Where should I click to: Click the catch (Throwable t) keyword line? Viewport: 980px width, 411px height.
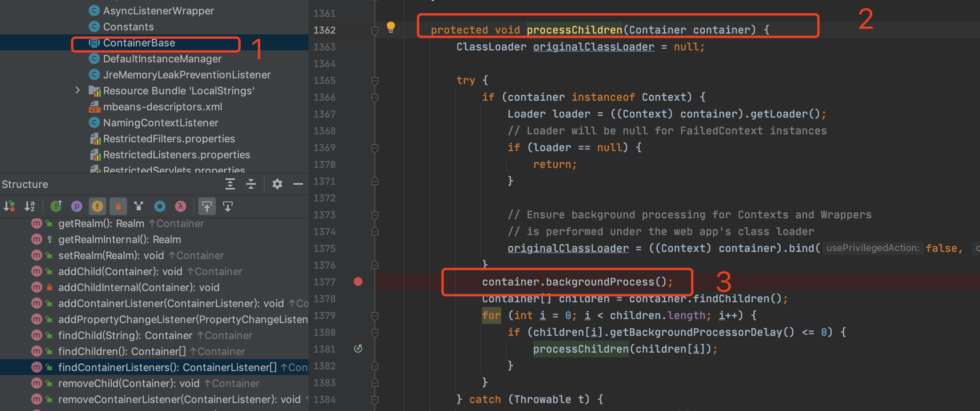tap(530, 399)
